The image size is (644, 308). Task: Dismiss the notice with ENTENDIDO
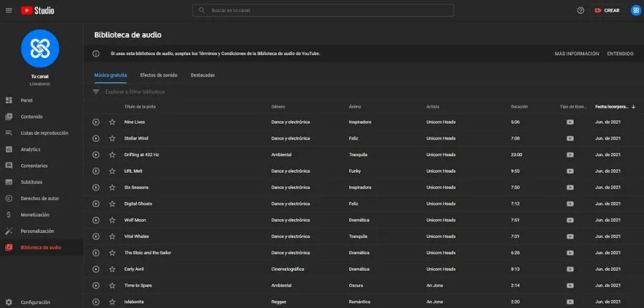click(620, 54)
